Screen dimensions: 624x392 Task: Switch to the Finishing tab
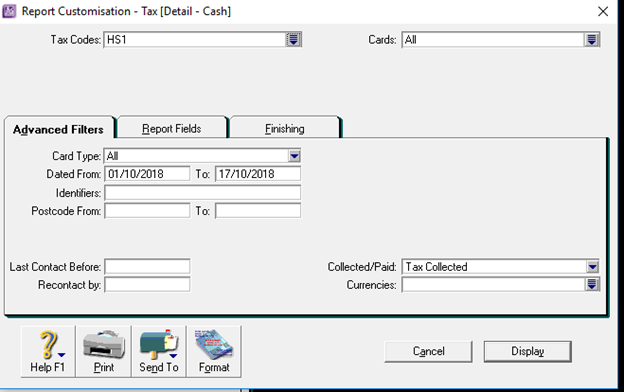click(285, 129)
